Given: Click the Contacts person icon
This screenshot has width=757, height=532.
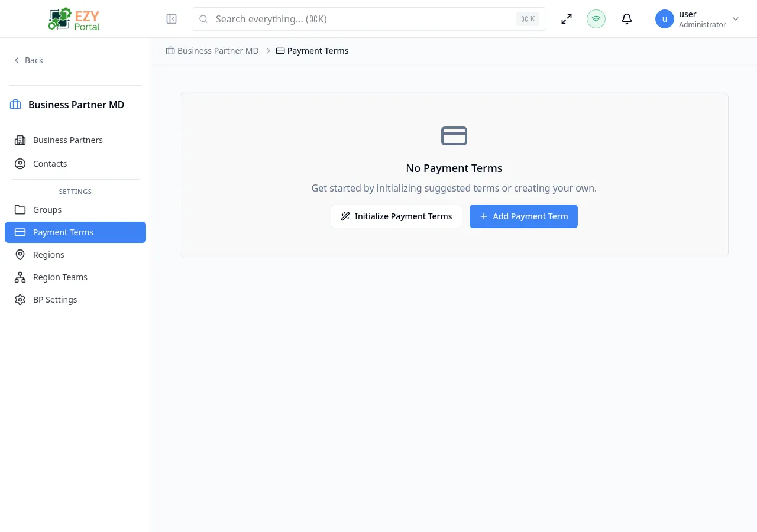Looking at the screenshot, I should (x=20, y=164).
